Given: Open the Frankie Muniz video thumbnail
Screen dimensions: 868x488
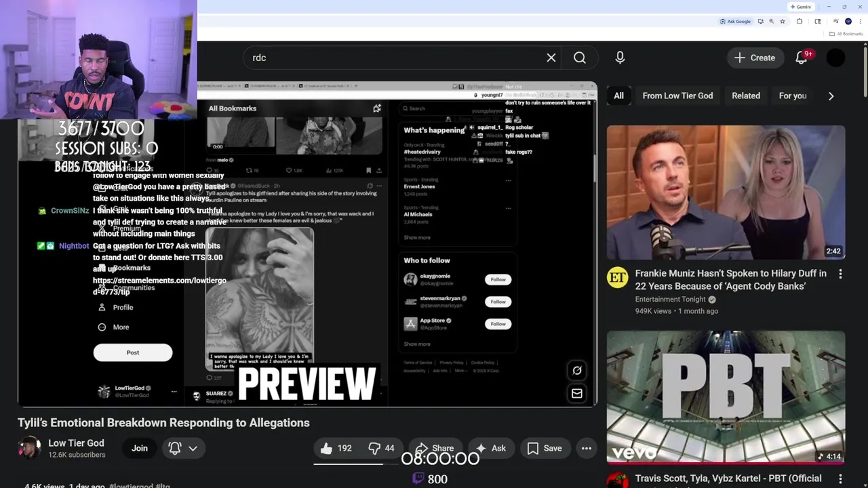Looking at the screenshot, I should 726,192.
